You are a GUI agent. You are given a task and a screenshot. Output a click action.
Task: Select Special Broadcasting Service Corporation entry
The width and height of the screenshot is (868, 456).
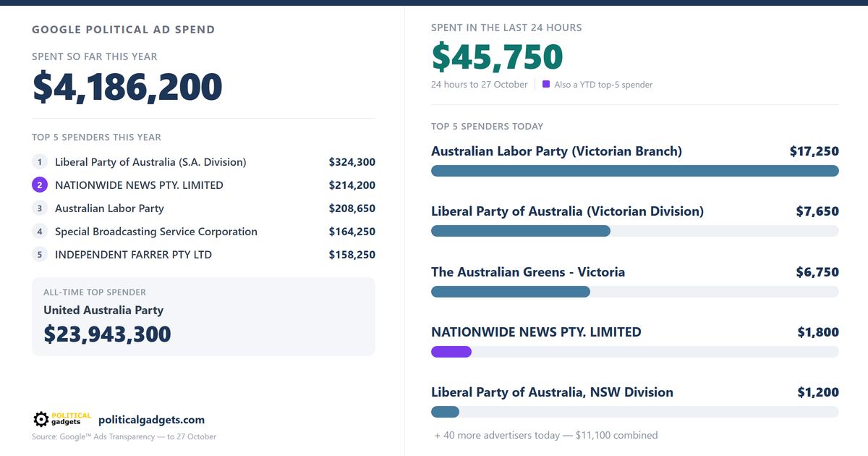pyautogui.click(x=156, y=232)
